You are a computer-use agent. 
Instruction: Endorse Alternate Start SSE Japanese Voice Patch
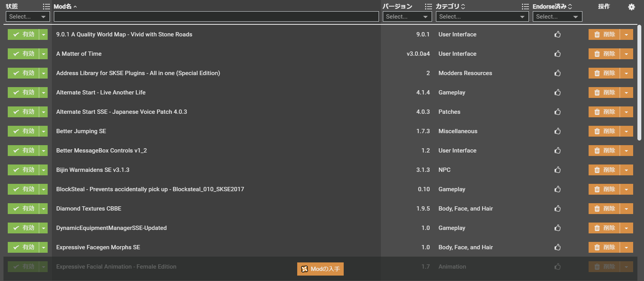558,112
